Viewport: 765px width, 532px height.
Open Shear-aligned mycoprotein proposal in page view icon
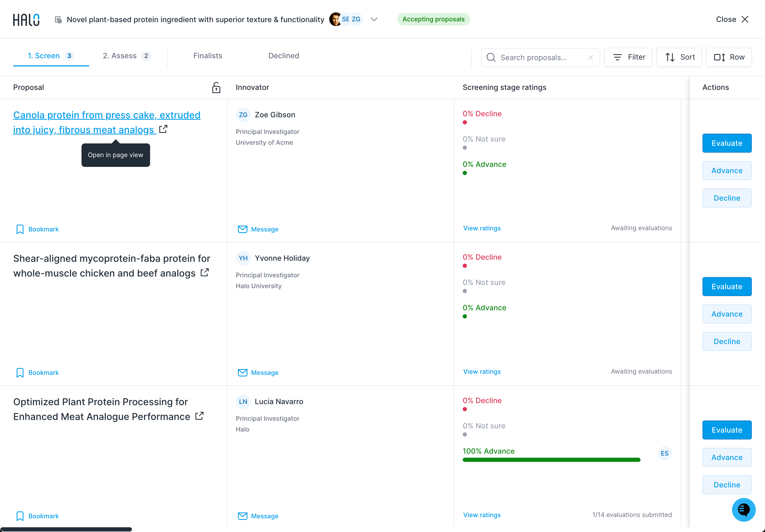pos(205,272)
